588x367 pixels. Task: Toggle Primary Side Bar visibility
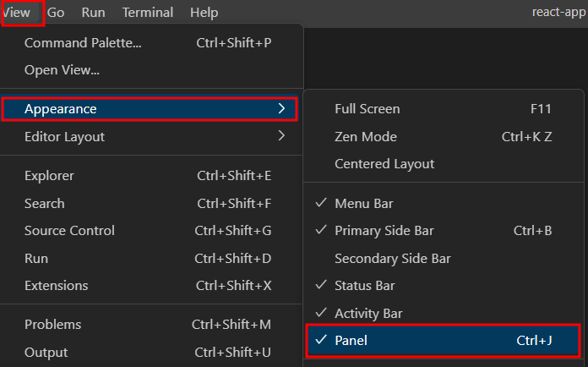444,230
